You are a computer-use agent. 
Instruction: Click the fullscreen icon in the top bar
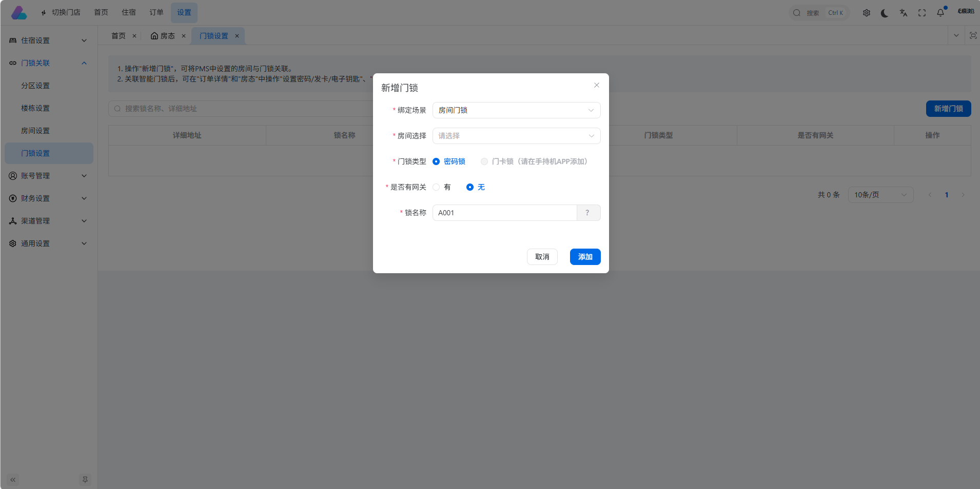(922, 12)
